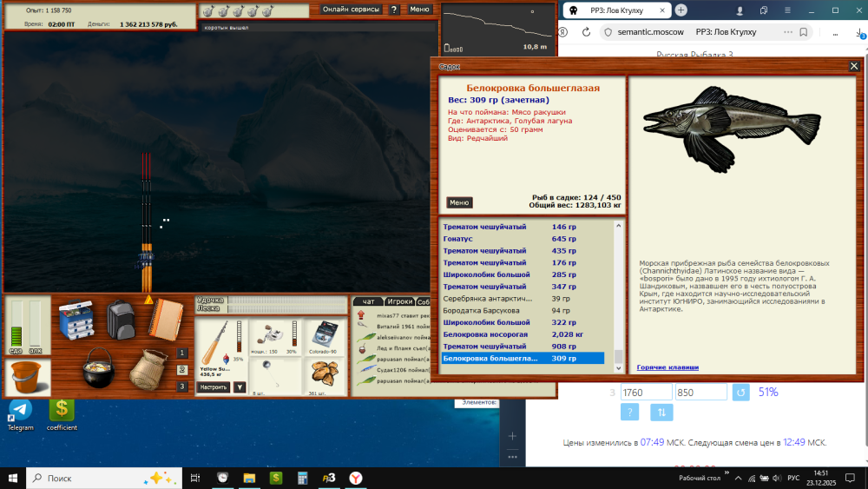This screenshot has width=868, height=489.
Task: Click the input field containing 1760
Action: tap(646, 392)
